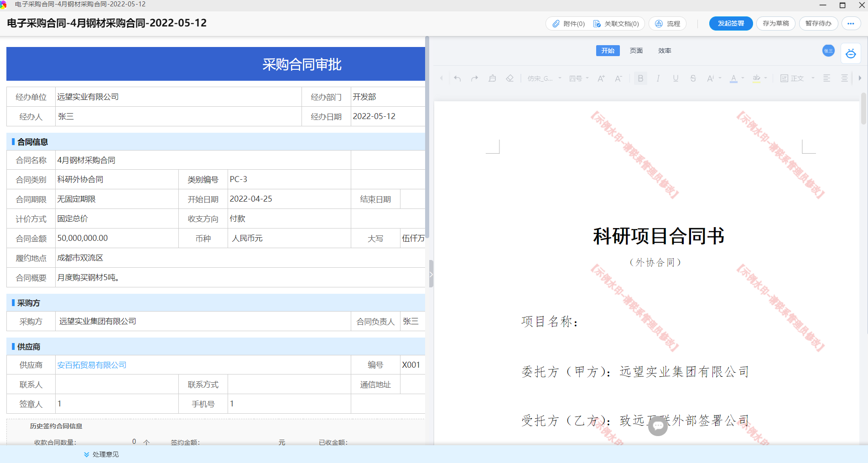This screenshot has width=868, height=463.
Task: Minimize the application window
Action: point(823,5)
